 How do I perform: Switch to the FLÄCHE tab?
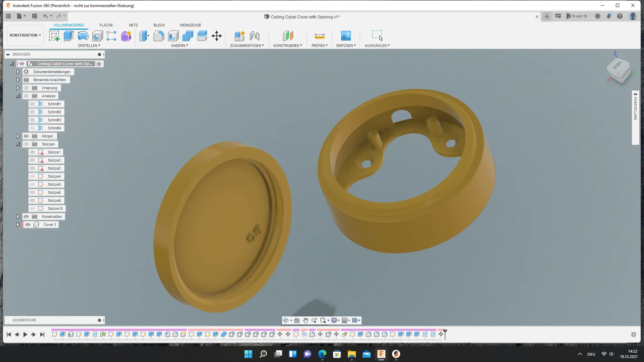[x=106, y=25]
